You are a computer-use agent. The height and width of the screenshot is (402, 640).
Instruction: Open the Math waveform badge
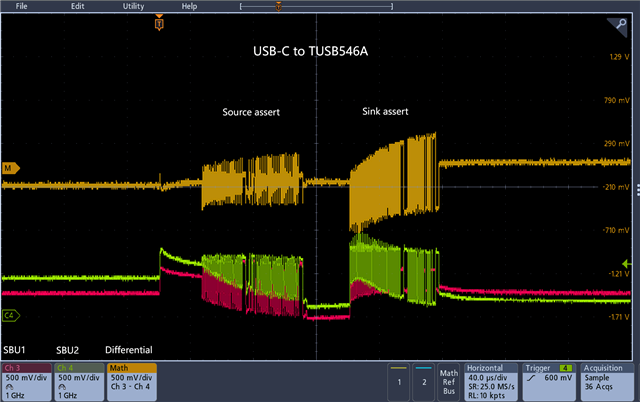[131, 382]
